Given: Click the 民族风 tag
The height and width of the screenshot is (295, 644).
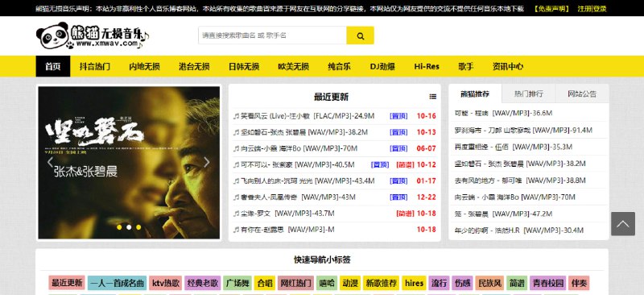Looking at the screenshot, I should point(489,283).
